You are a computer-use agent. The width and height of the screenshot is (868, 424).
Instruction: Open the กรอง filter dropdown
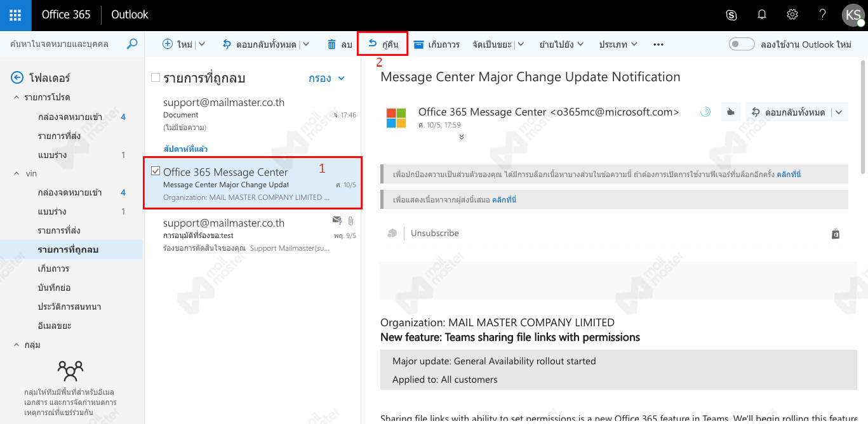[326, 79]
